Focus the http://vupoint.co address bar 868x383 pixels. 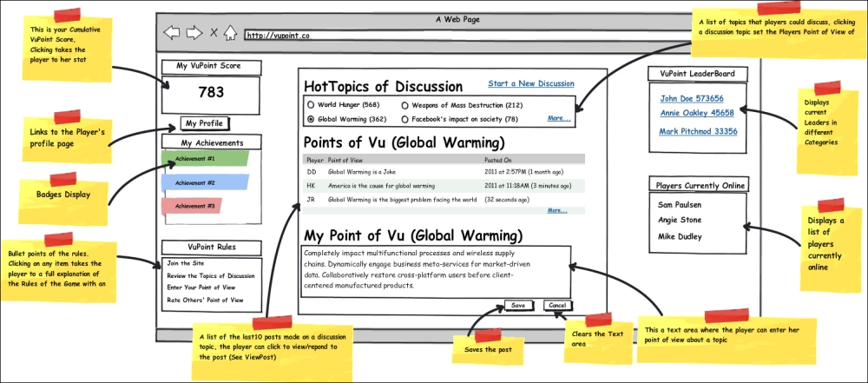(x=468, y=36)
